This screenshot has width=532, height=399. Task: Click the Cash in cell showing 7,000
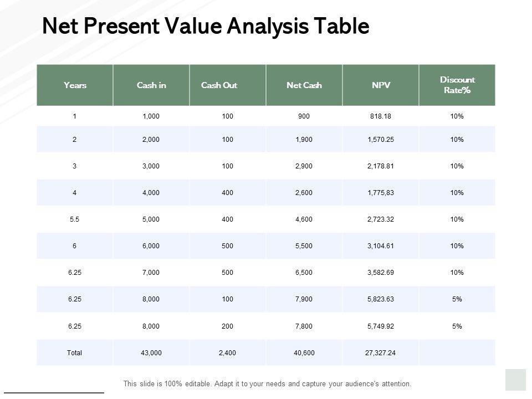pos(151,273)
